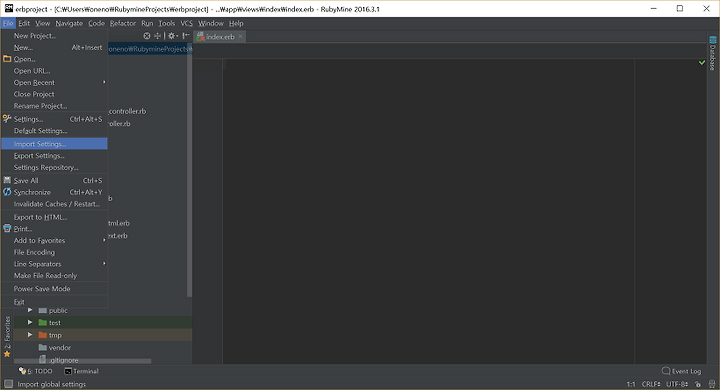Select Make File Read-only entry

coord(54,276)
